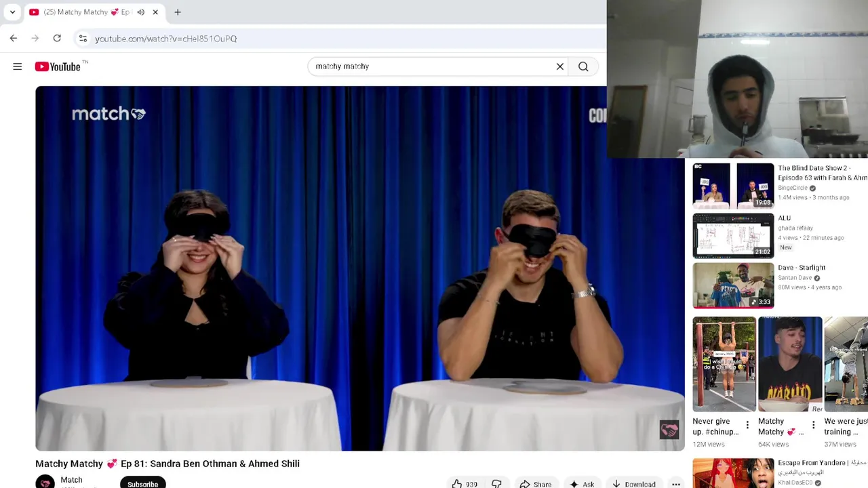Open options menu for 'Never give up' short
This screenshot has width=868, height=488.
tap(747, 426)
